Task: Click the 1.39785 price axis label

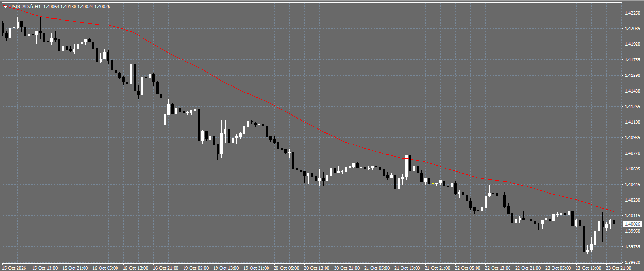Action: pos(632,247)
